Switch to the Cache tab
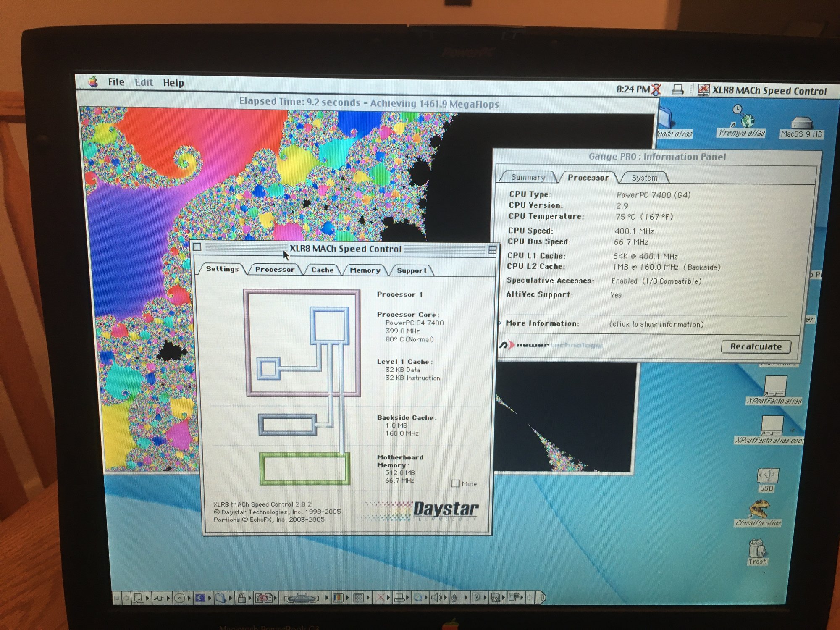This screenshot has height=630, width=840. pos(322,270)
